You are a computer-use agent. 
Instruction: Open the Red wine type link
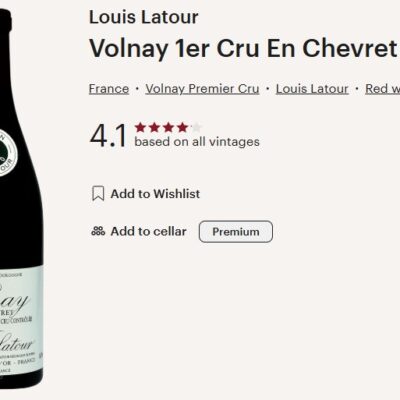[x=383, y=89]
